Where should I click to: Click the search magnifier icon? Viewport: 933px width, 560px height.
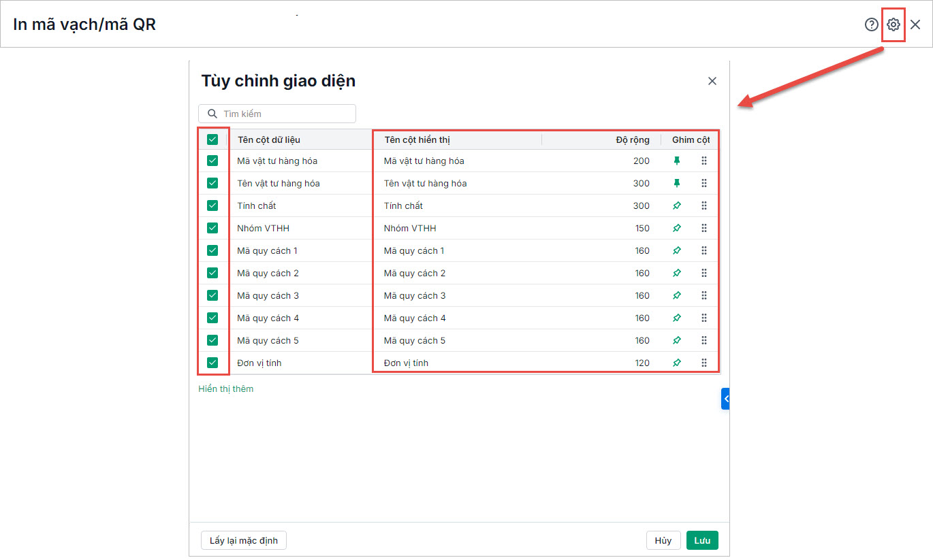coord(212,114)
